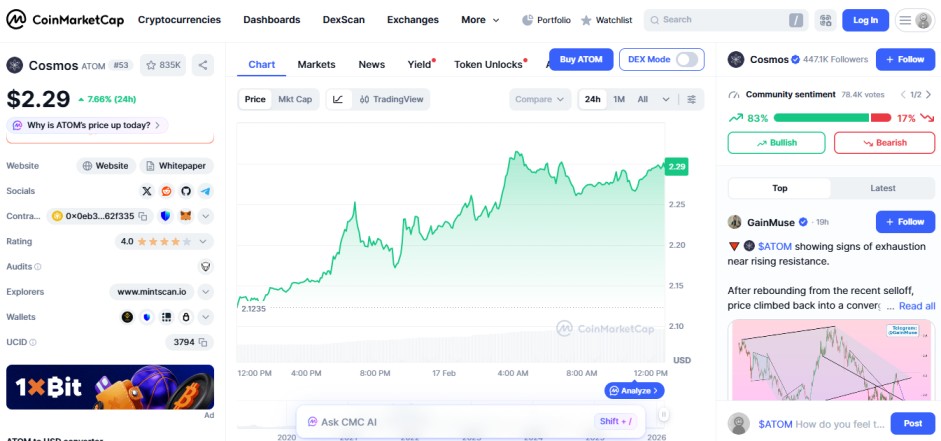Viewport: 941px width, 441px height.
Task: Click the Ask CMC AI input
Action: pyautogui.click(x=471, y=422)
